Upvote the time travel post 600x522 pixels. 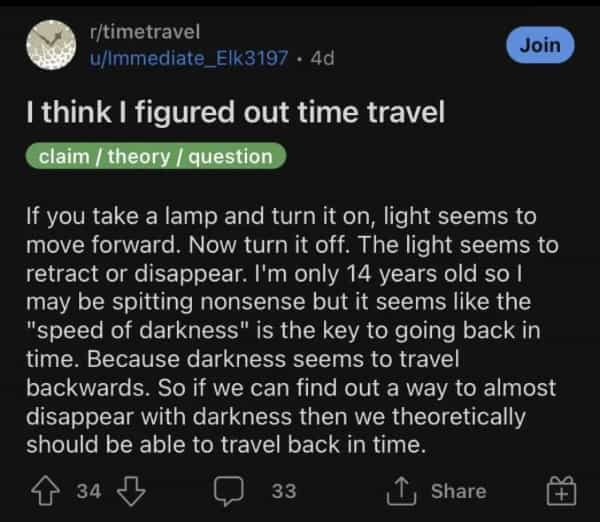[44, 491]
